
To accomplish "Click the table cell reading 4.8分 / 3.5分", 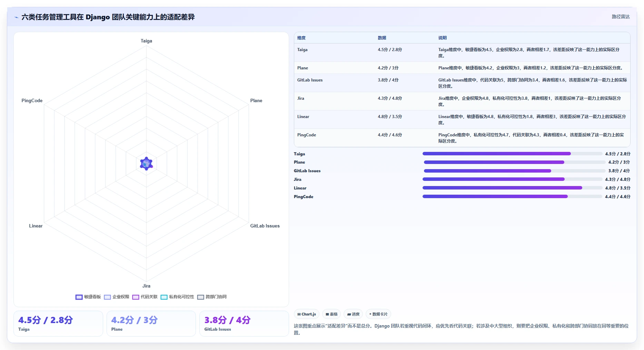I will click(x=390, y=117).
